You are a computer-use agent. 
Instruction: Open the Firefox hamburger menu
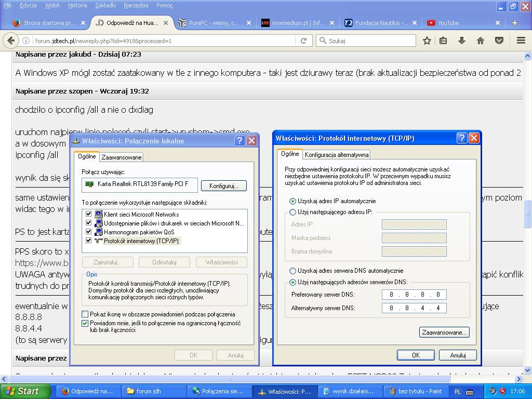click(x=521, y=41)
